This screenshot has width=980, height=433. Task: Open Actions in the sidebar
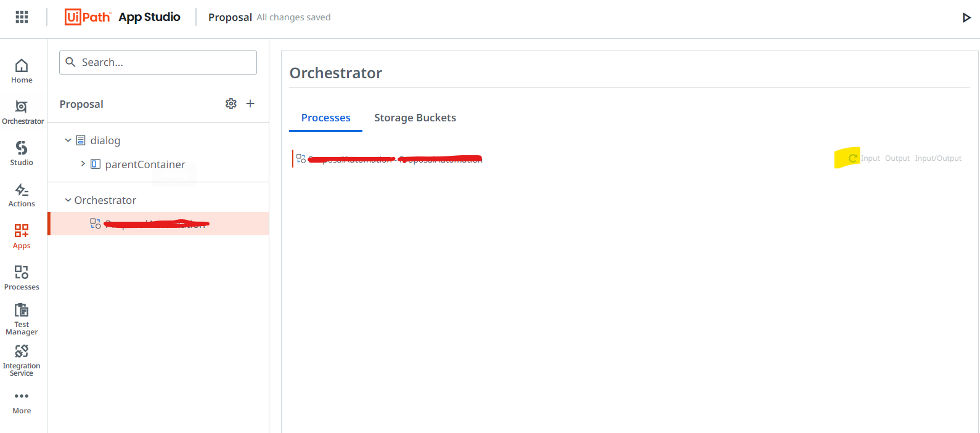(x=22, y=195)
